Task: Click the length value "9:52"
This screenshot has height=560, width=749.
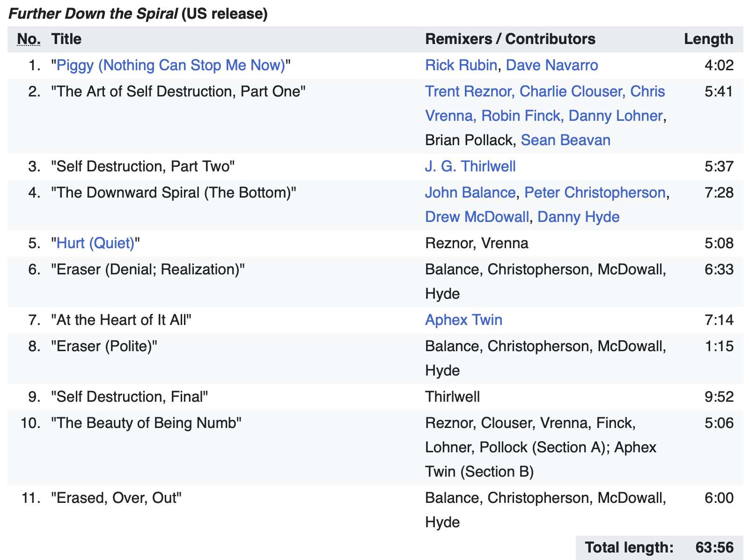Action: click(x=719, y=397)
